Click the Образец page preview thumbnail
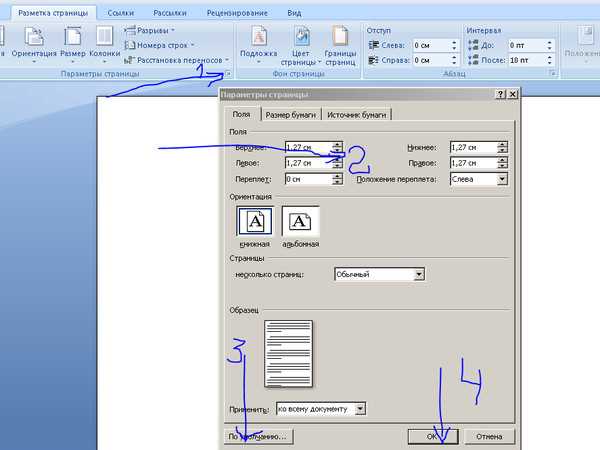 pos(289,354)
